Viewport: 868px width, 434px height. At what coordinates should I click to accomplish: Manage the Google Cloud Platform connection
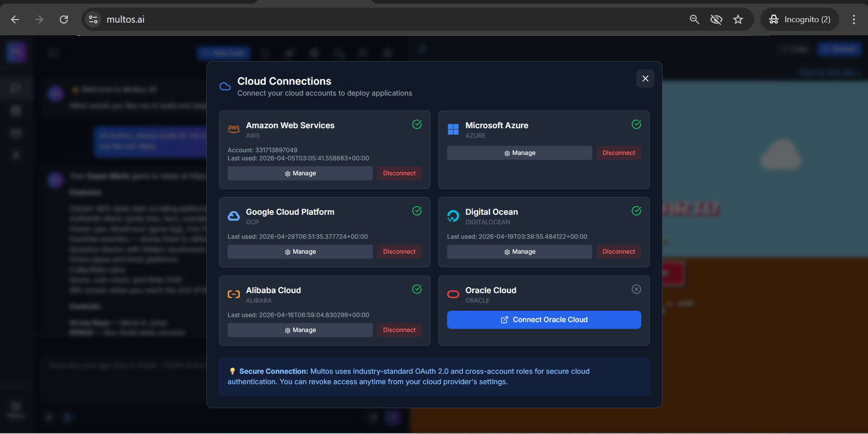[300, 252]
